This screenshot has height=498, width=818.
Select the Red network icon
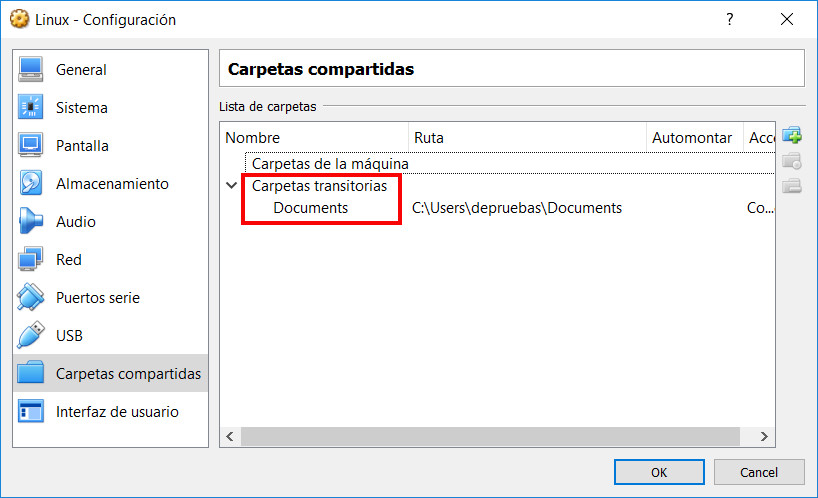(30, 259)
